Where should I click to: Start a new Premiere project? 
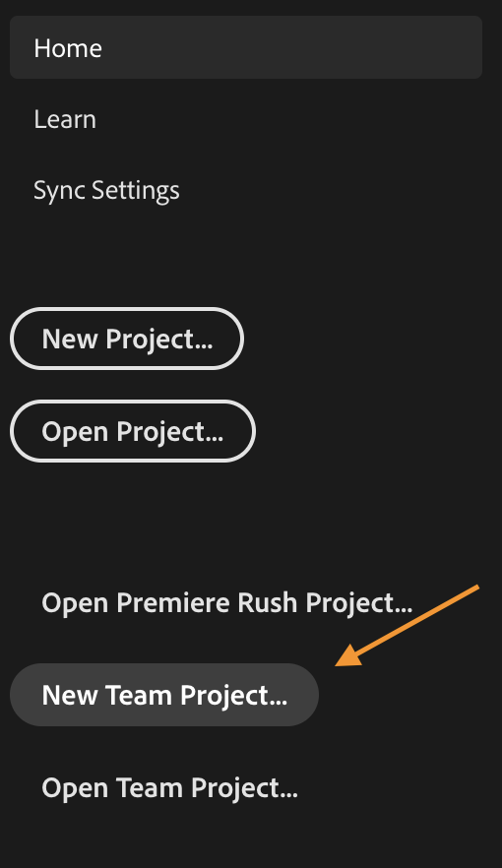point(127,339)
